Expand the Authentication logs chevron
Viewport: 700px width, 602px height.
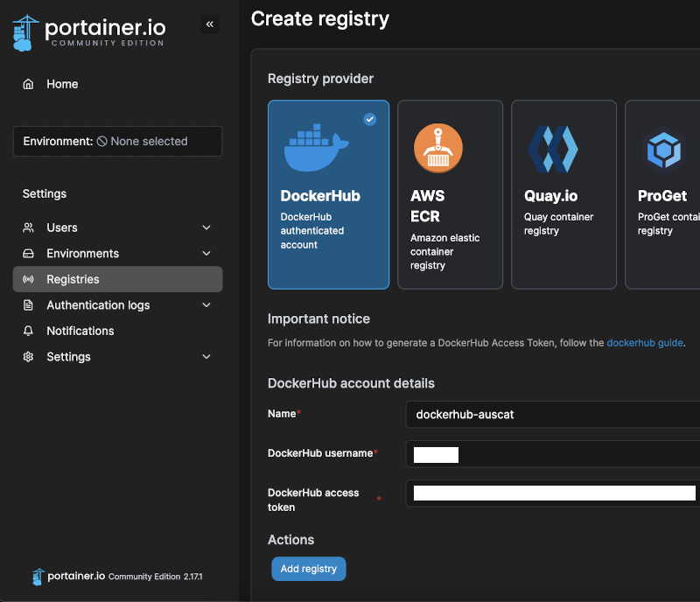coord(206,305)
